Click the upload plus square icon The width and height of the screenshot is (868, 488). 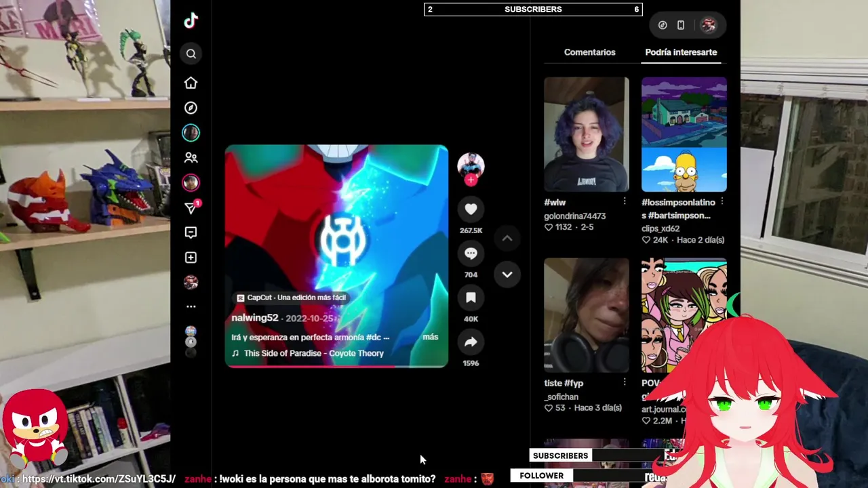coord(191,258)
